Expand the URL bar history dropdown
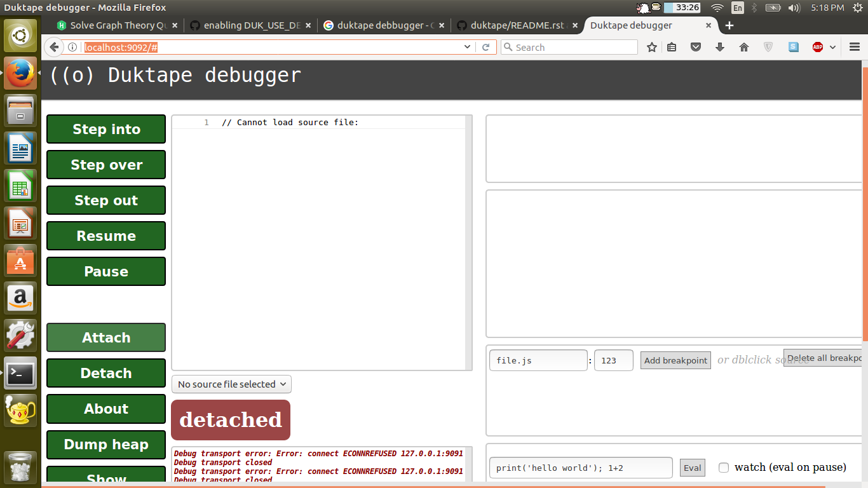868x488 pixels. coord(467,47)
